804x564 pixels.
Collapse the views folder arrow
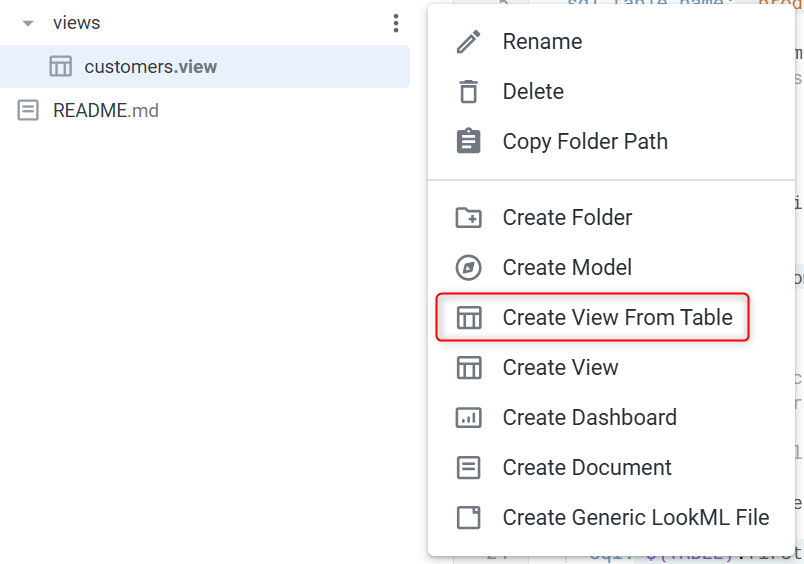pos(28,23)
